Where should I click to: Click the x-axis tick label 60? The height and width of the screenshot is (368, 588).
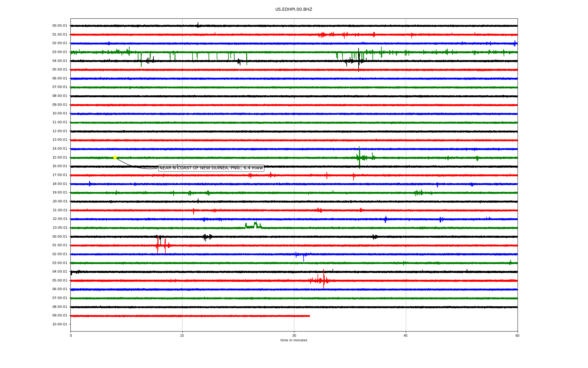pos(517,335)
